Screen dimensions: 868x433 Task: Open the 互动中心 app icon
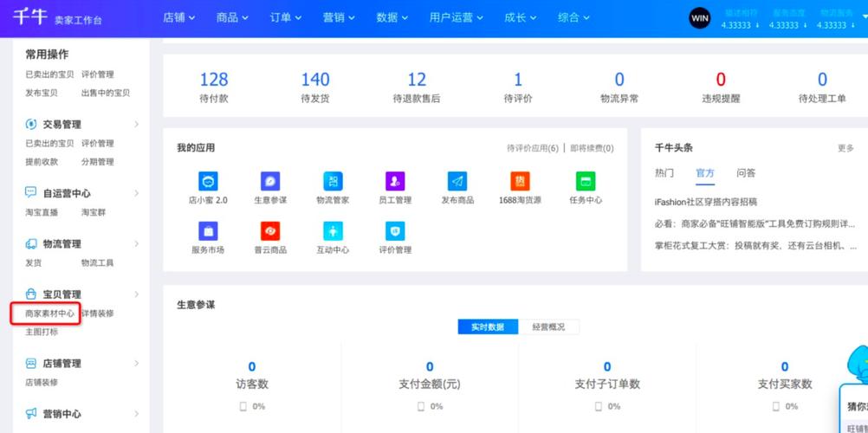[x=333, y=231]
